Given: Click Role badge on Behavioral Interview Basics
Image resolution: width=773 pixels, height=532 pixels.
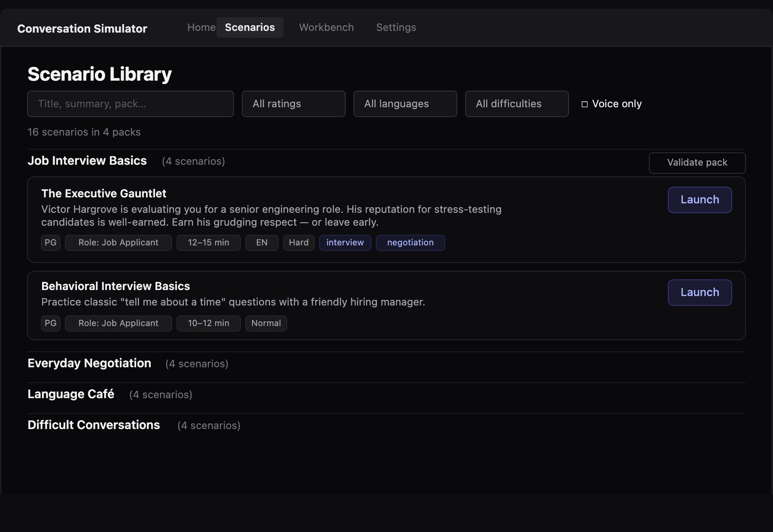Looking at the screenshot, I should [x=118, y=323].
